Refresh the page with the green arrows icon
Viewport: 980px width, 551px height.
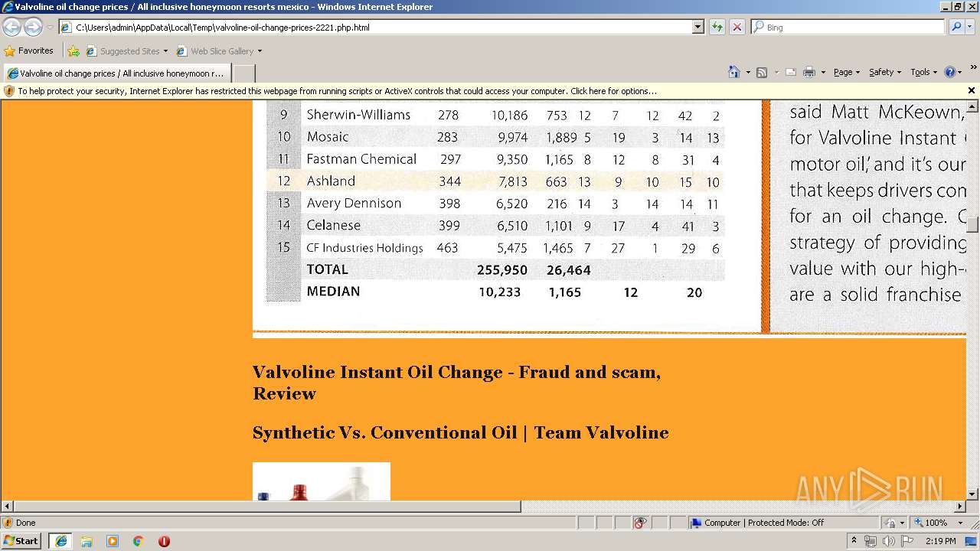(x=717, y=27)
